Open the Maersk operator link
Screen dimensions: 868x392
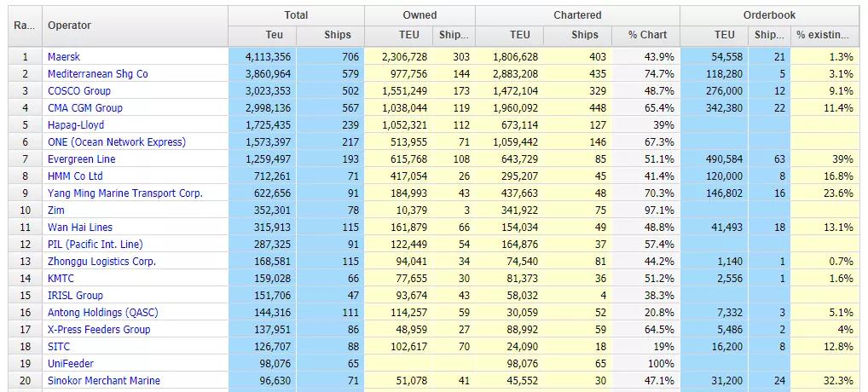click(64, 57)
